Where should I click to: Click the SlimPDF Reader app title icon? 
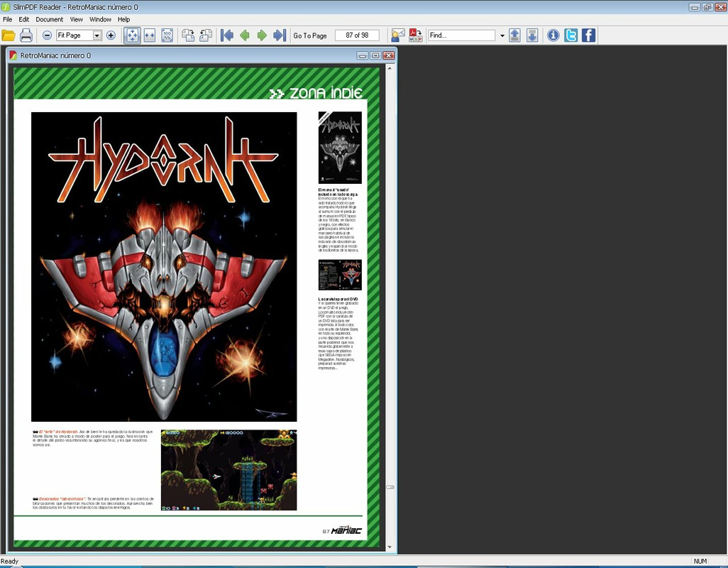[x=6, y=7]
